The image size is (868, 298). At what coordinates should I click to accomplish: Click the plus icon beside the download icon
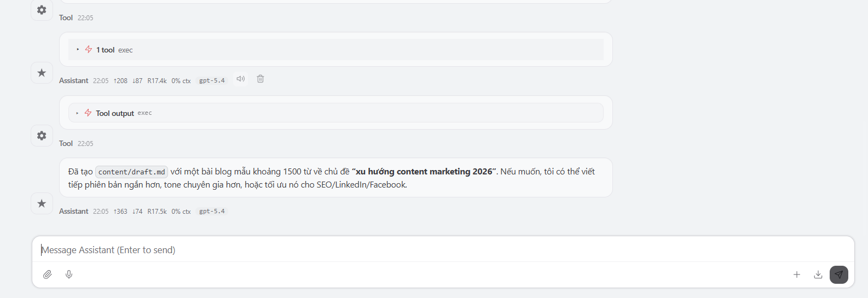(797, 274)
